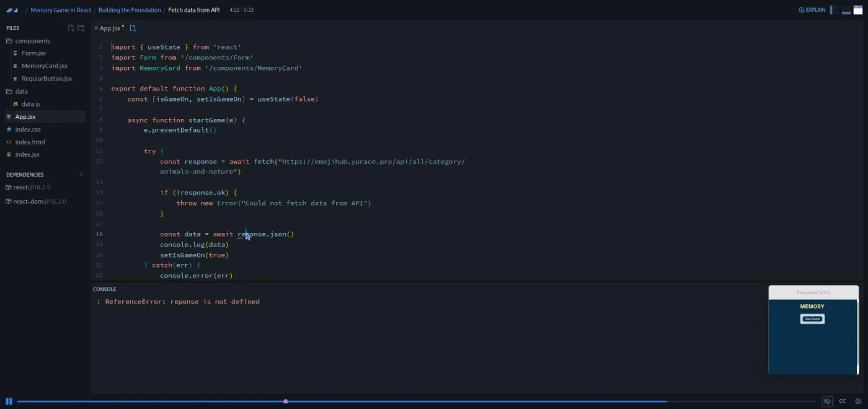
Task: Open index.html file
Action: coord(30,142)
